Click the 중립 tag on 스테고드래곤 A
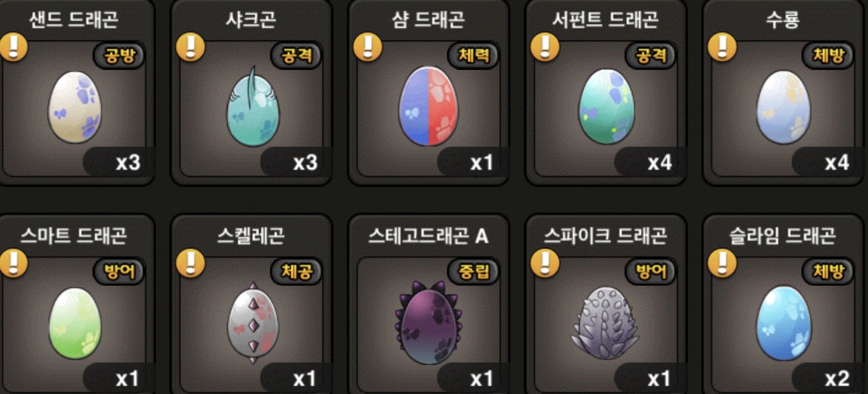Viewport: 868px width, 394px height. (x=474, y=272)
